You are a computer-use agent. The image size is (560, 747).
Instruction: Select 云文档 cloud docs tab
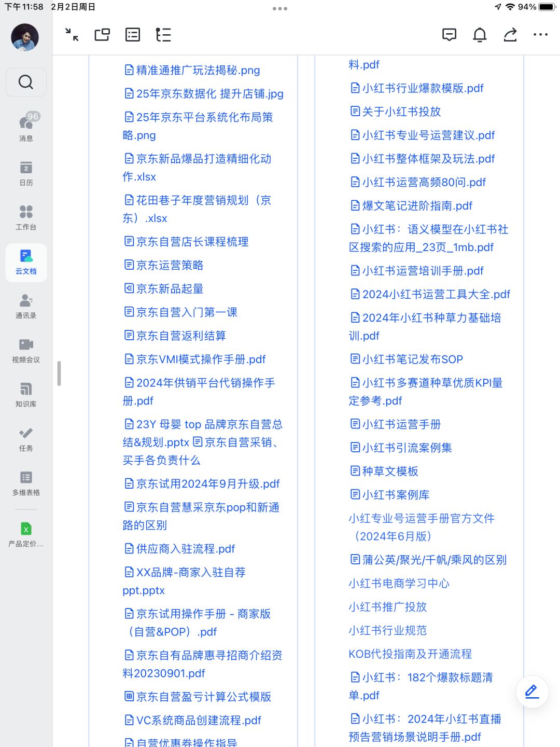26,262
